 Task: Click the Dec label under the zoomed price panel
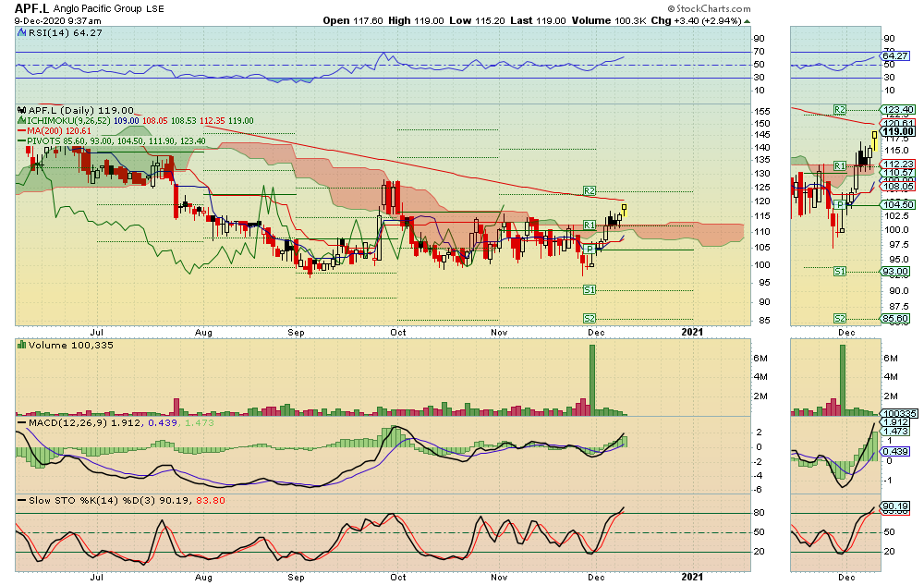846,333
